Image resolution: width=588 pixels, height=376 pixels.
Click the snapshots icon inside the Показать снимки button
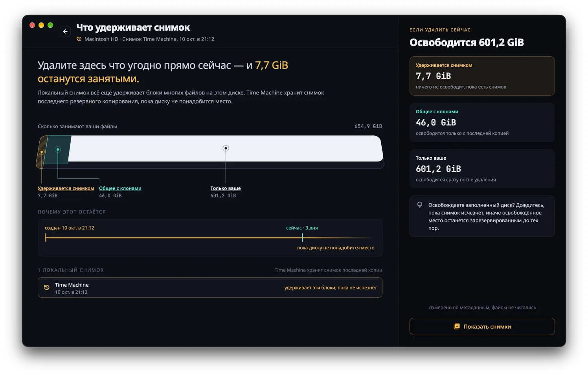456,326
